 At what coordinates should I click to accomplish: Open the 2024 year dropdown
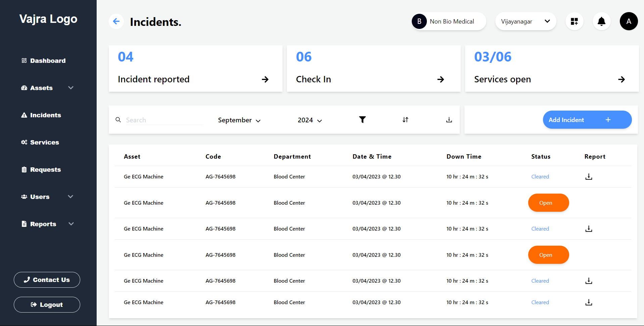point(309,120)
